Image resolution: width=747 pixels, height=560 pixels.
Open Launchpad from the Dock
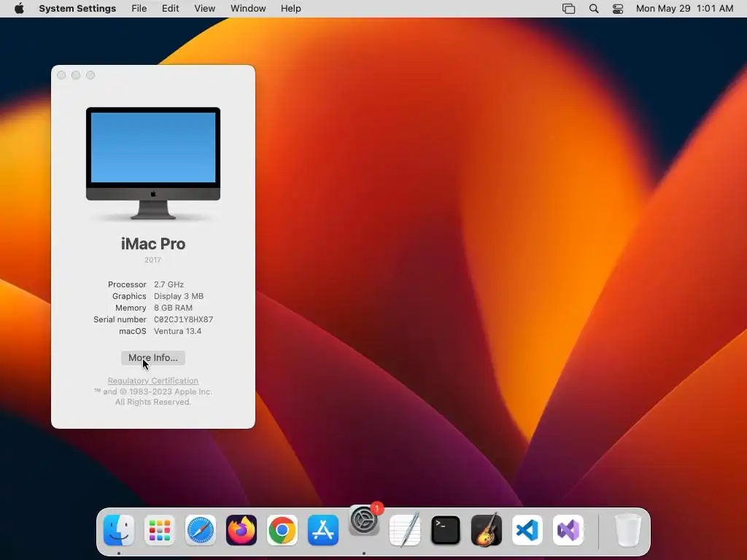(x=160, y=530)
